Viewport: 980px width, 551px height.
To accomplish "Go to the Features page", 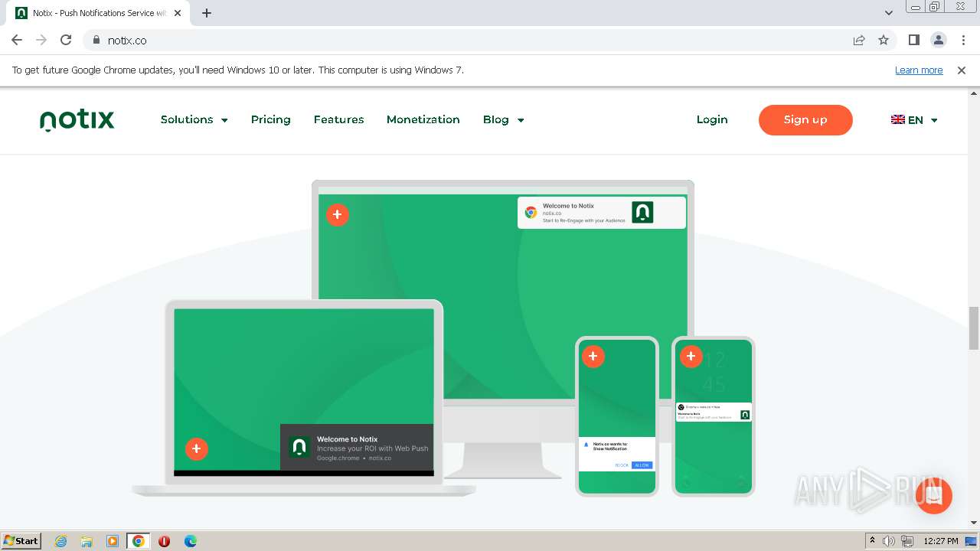I will point(338,119).
